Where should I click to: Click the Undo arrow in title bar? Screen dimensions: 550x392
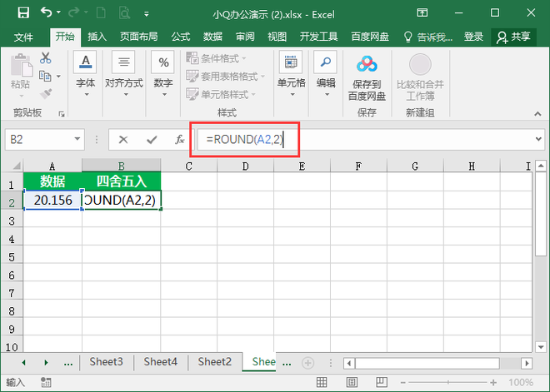click(46, 12)
